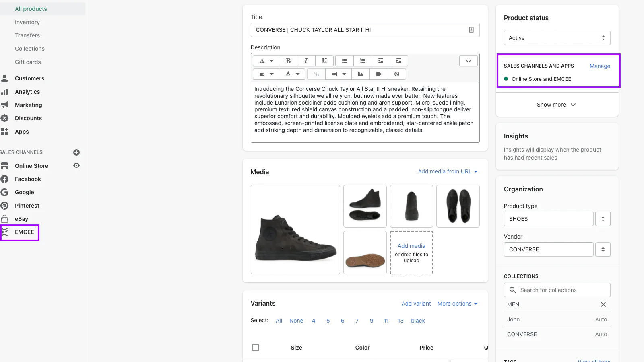Open Add media from URL dropdown
This screenshot has height=362, width=644.
pos(448,171)
